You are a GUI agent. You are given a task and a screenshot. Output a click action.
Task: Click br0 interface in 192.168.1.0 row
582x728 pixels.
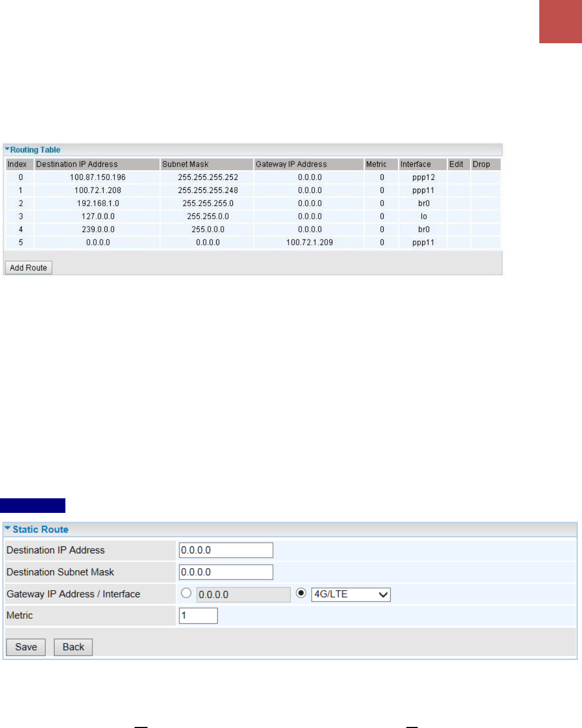click(423, 203)
